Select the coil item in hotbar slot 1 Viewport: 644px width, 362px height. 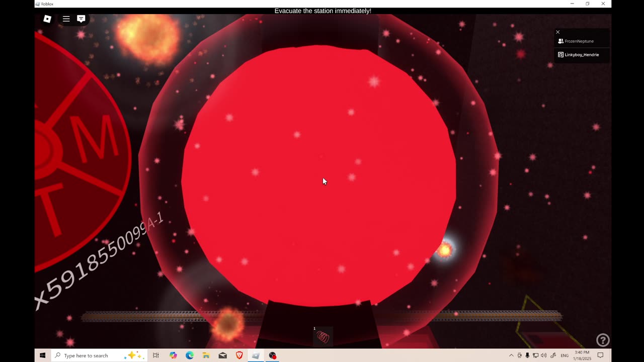click(323, 337)
